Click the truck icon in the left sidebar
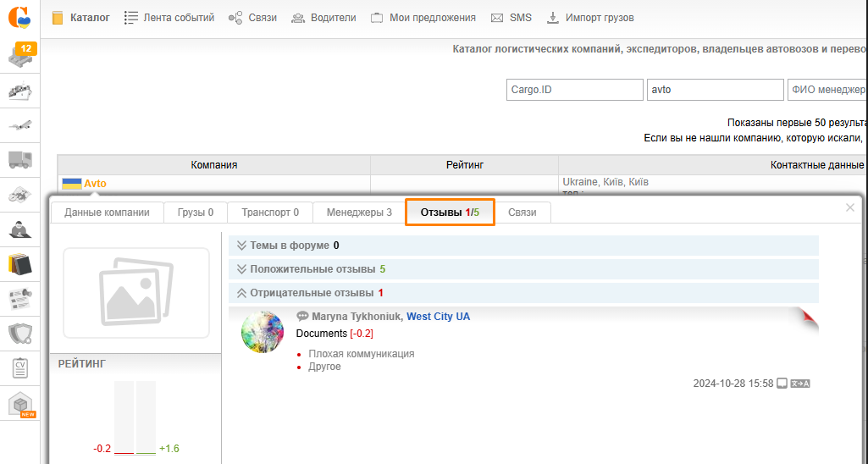The width and height of the screenshot is (868, 464). [19, 159]
